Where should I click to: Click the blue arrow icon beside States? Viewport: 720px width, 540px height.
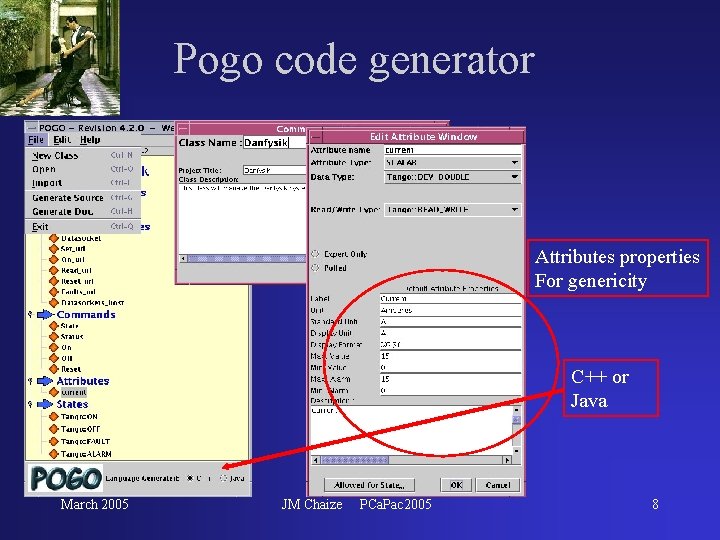pos(45,404)
